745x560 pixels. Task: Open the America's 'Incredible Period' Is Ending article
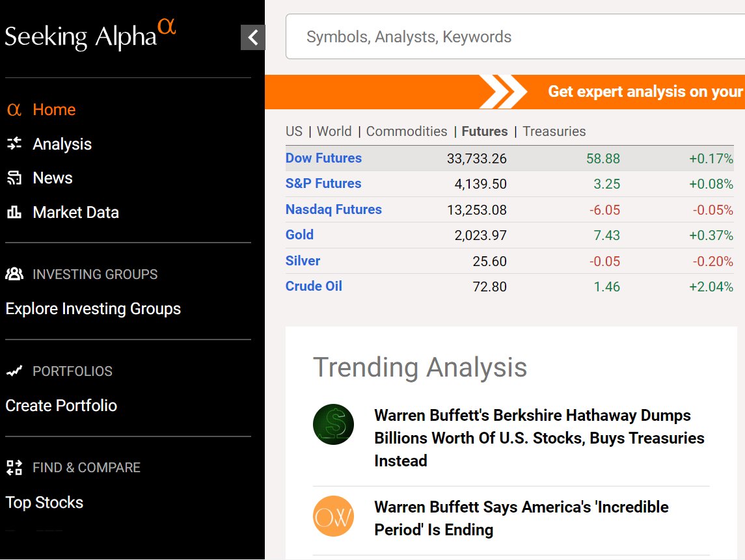pyautogui.click(x=521, y=518)
